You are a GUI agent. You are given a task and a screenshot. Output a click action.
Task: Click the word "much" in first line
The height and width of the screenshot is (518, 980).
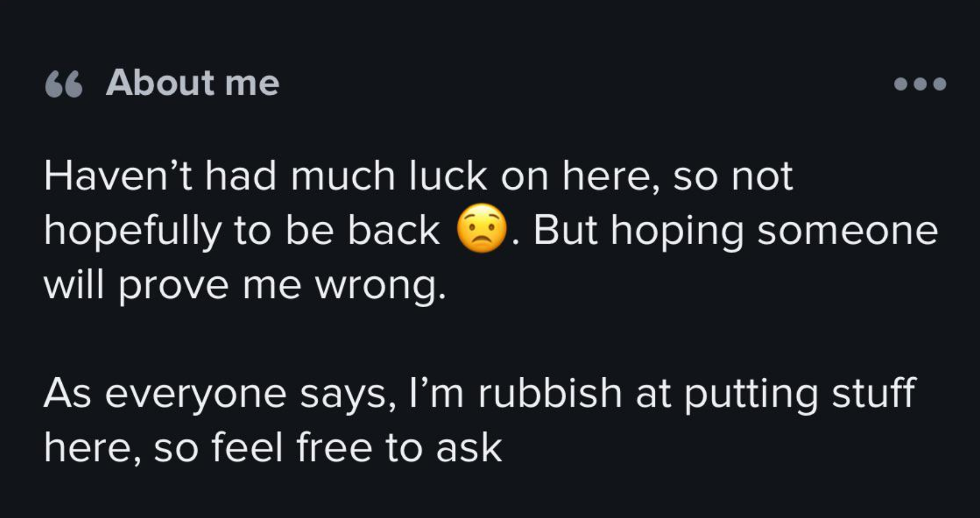click(342, 176)
